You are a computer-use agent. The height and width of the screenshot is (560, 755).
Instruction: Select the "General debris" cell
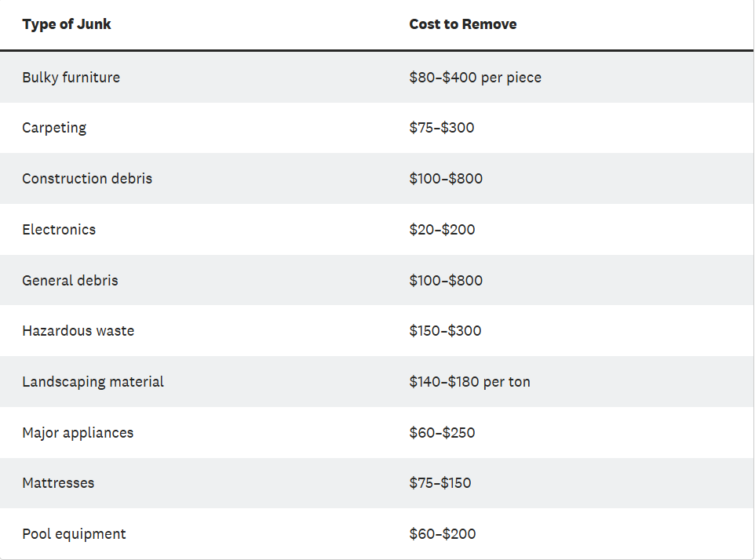[x=70, y=281]
